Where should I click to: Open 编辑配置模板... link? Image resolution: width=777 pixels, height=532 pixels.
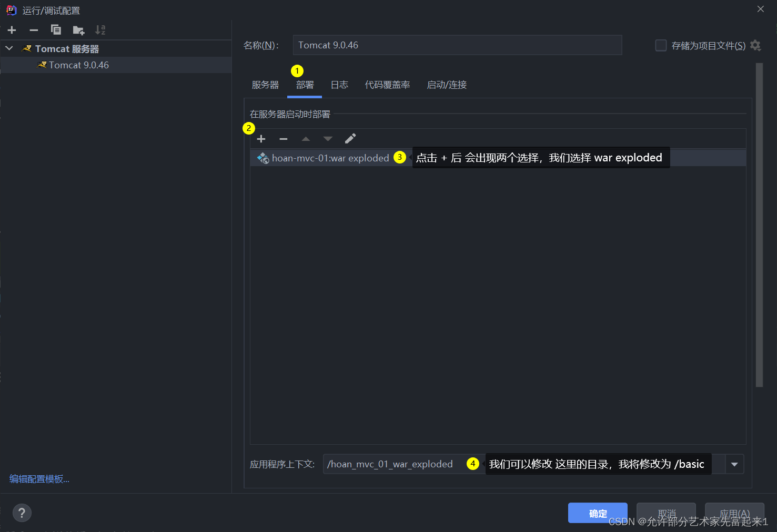[x=39, y=479]
